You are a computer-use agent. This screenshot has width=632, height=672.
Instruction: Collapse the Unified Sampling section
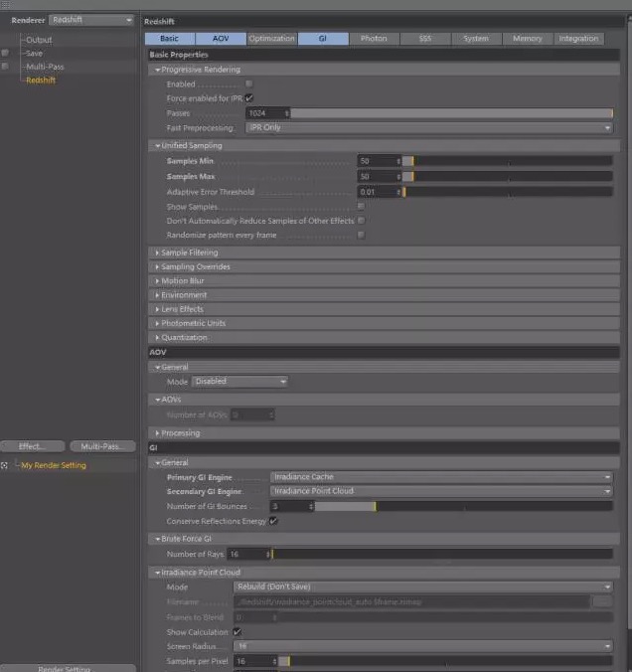189,146
